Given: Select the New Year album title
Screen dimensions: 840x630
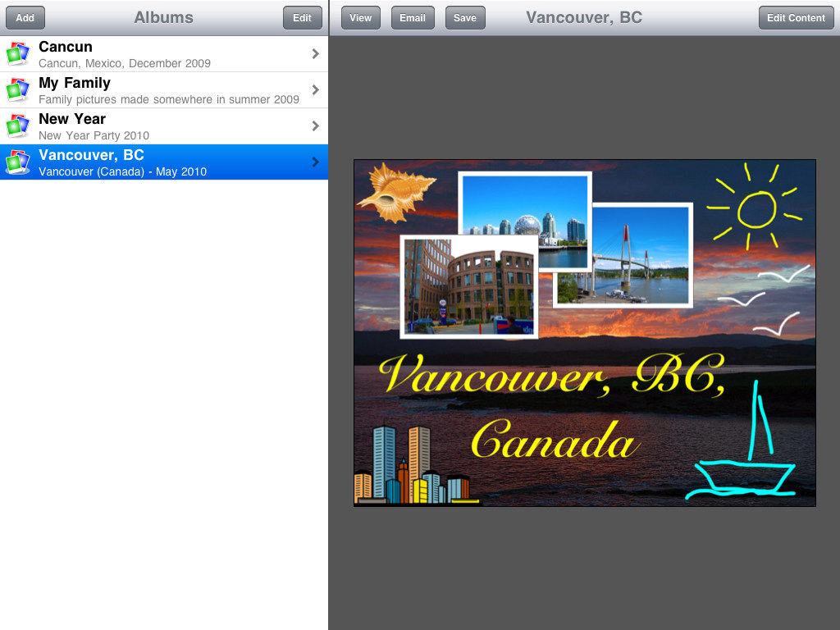Looking at the screenshot, I should pyautogui.click(x=72, y=119).
